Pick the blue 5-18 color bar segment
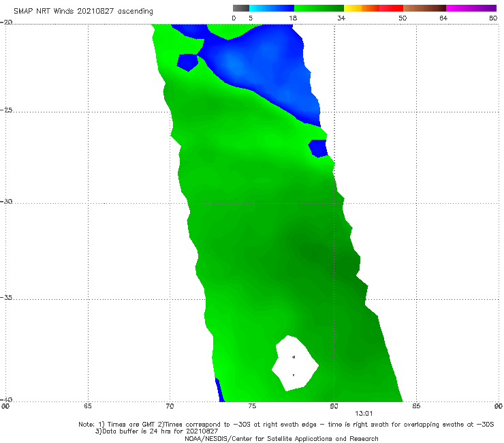504x443 pixels. (x=272, y=8)
